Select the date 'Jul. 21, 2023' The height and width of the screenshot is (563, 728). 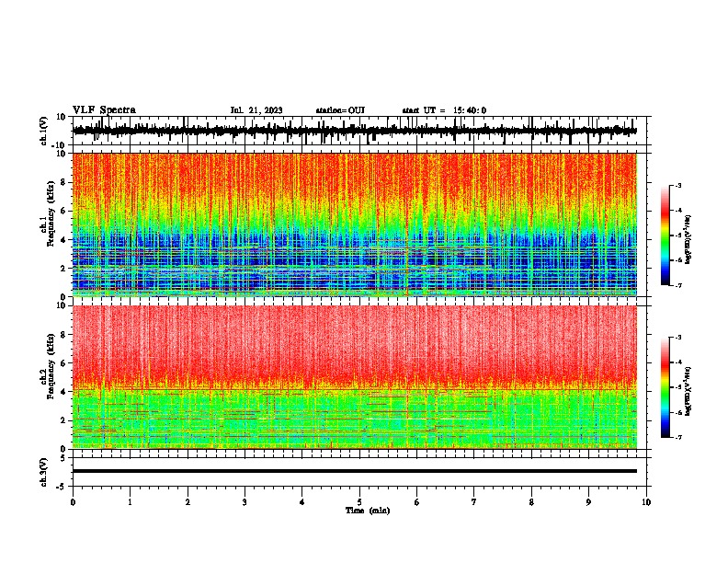256,110
